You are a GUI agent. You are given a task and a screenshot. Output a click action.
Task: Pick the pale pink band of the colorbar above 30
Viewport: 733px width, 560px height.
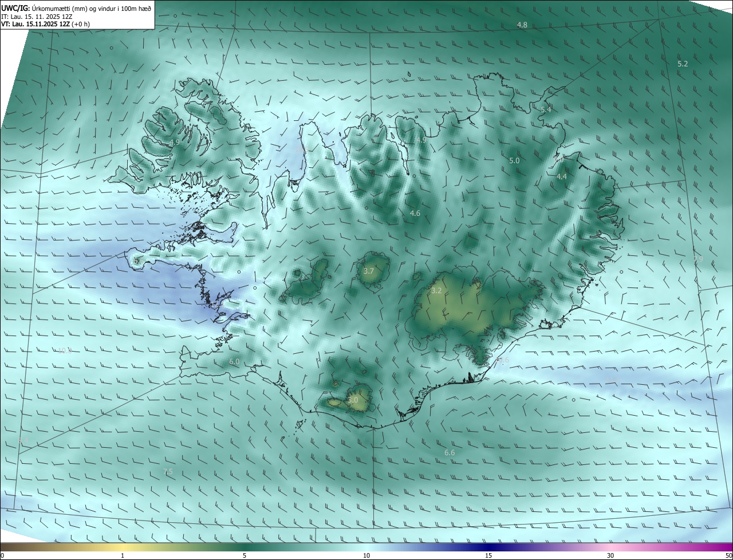pyautogui.click(x=610, y=547)
